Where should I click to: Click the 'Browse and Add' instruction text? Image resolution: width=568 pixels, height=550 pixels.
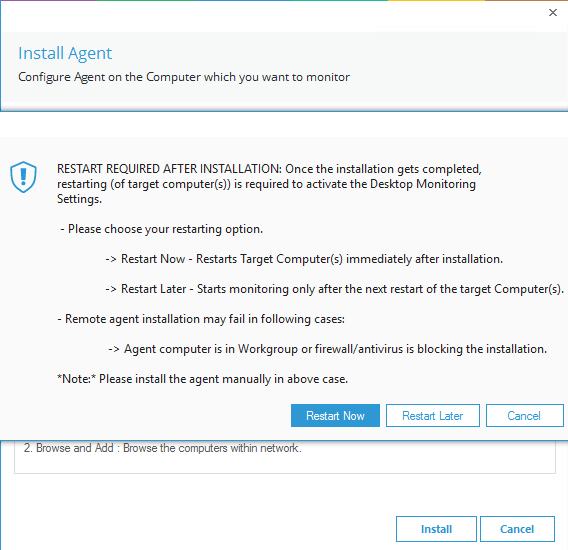(163, 448)
